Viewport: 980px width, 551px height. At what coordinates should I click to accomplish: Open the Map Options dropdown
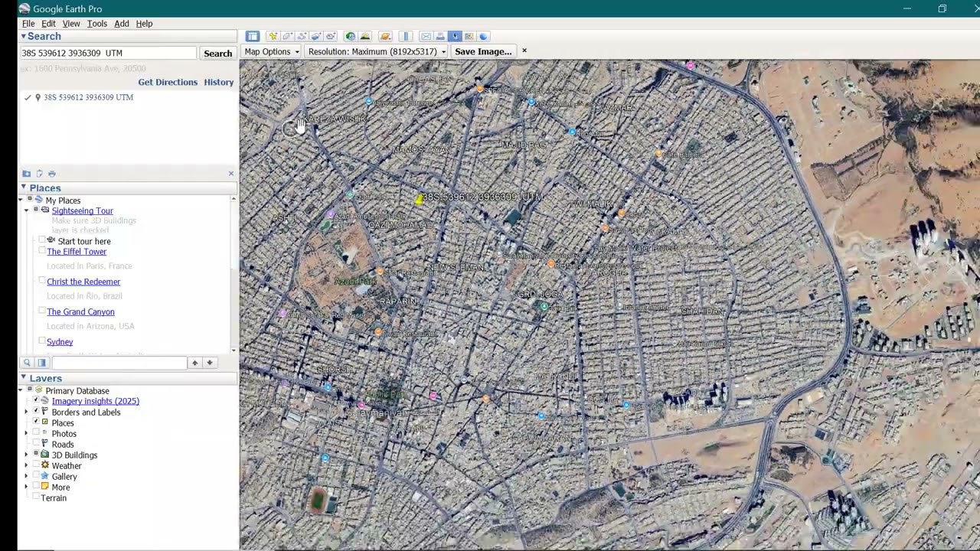(271, 51)
